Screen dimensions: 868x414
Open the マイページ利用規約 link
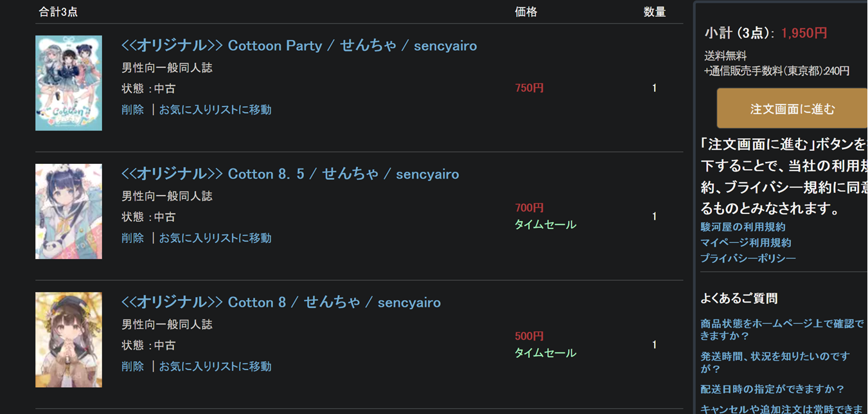click(745, 243)
